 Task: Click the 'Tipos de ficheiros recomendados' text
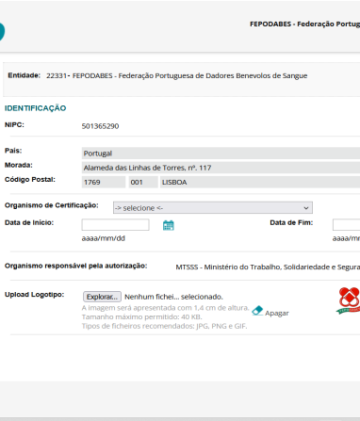click(165, 326)
